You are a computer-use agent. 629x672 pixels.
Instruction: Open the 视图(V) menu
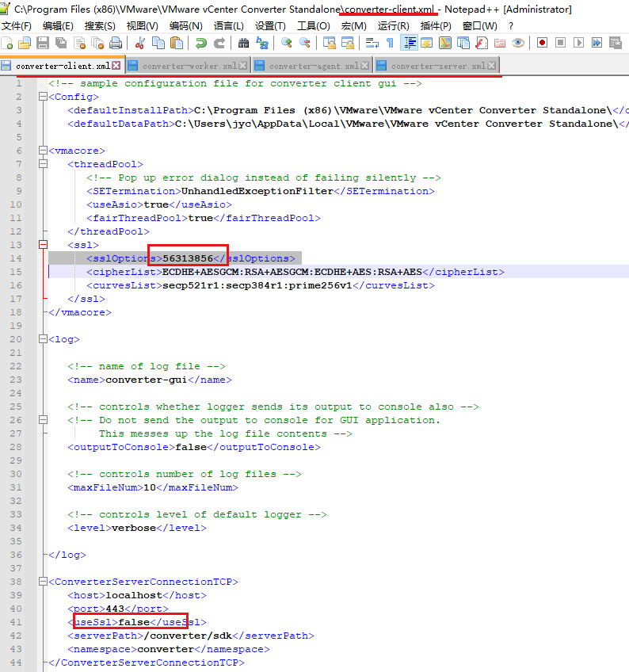pos(143,26)
